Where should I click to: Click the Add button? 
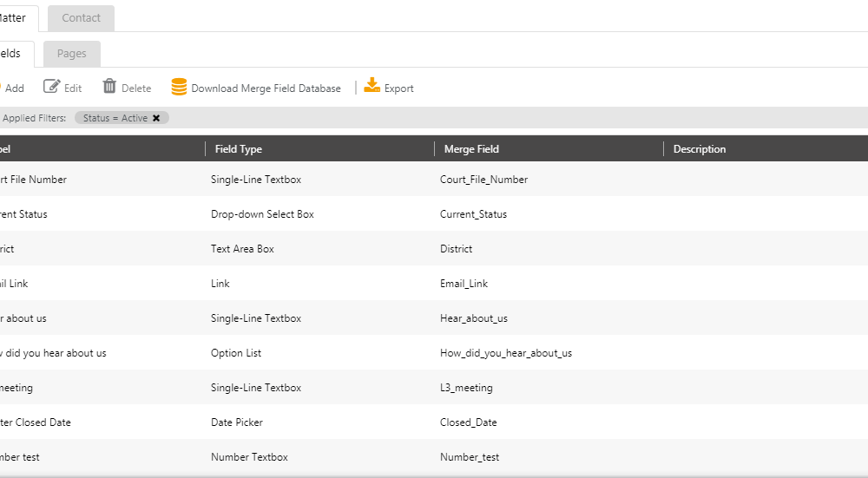point(14,88)
